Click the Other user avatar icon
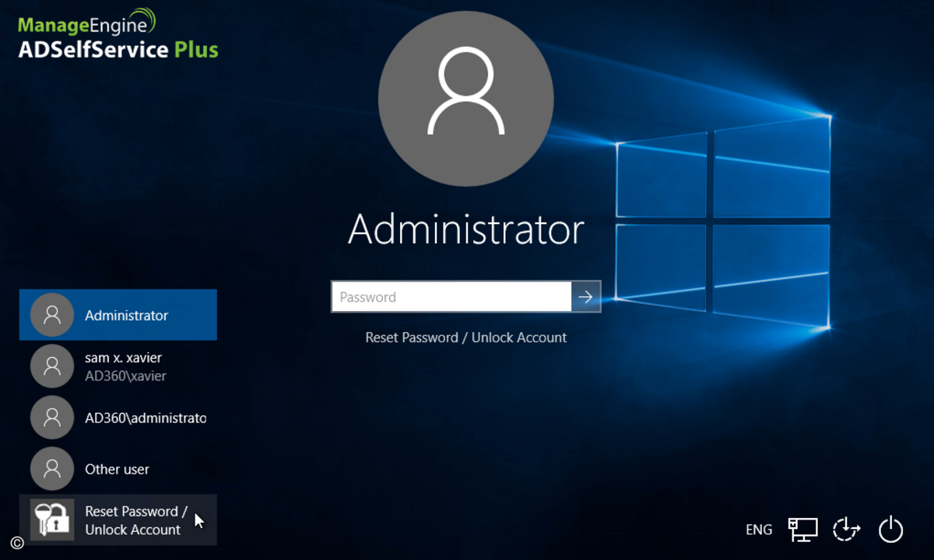 click(52, 469)
